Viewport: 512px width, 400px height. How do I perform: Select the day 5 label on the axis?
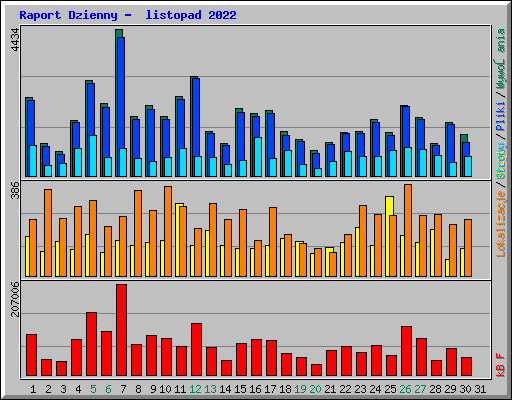point(93,389)
